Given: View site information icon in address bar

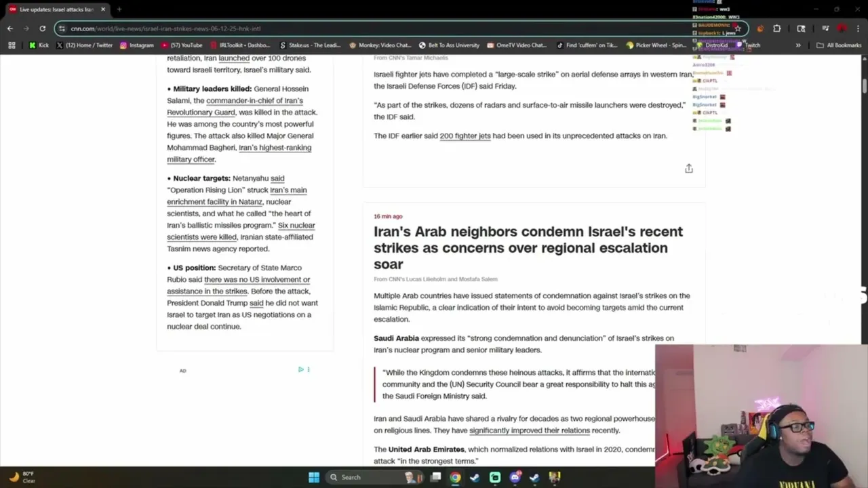Looking at the screenshot, I should (62, 28).
